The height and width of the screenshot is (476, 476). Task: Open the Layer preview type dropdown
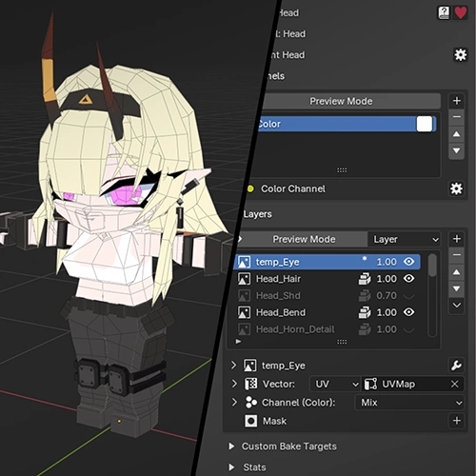point(405,239)
